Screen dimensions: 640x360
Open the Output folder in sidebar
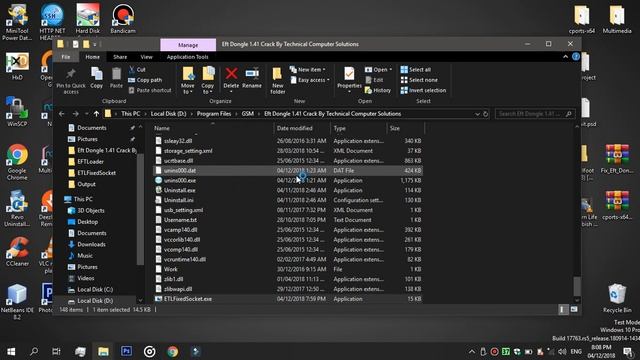coord(86,184)
